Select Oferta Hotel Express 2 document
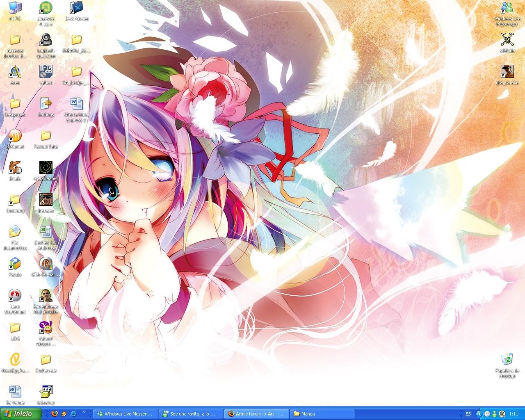The width and height of the screenshot is (525, 420). (76, 110)
